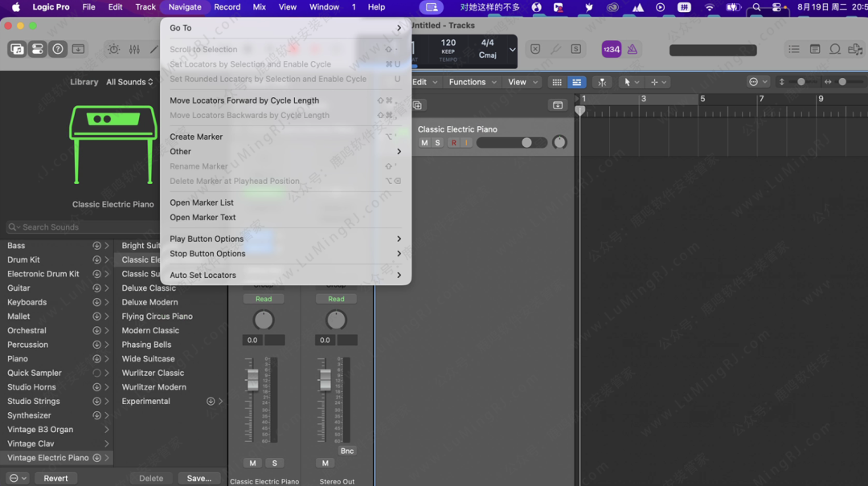Open the Loop Browser icon
This screenshot has width=868, height=486.
835,50
